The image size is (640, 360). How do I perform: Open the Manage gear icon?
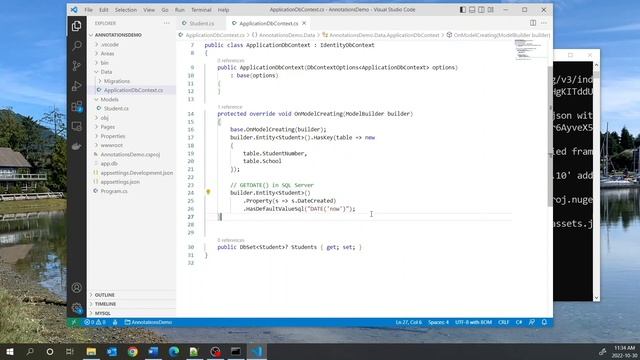(x=76, y=307)
